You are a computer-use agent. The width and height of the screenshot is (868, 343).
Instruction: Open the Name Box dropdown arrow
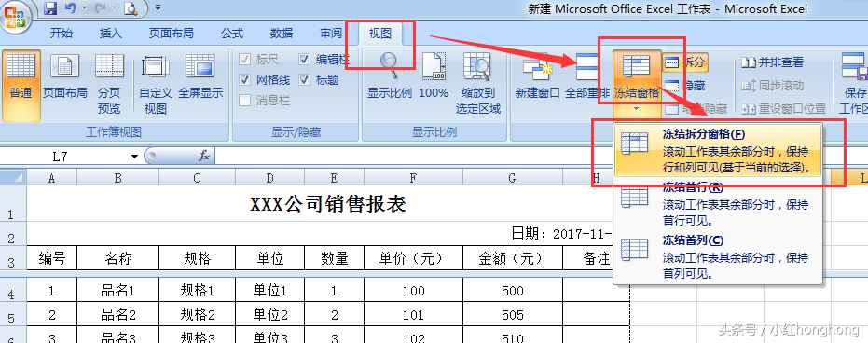pyautogui.click(x=134, y=157)
